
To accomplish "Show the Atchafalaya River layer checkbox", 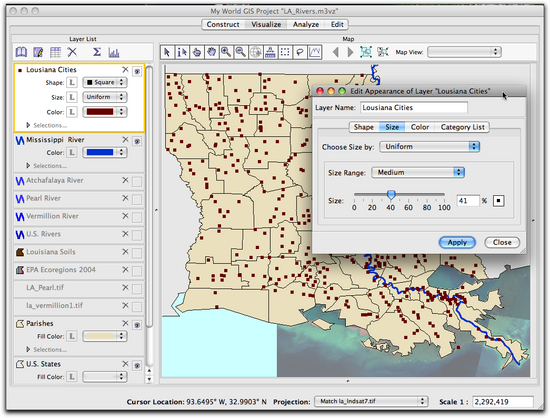I will tap(137, 181).
